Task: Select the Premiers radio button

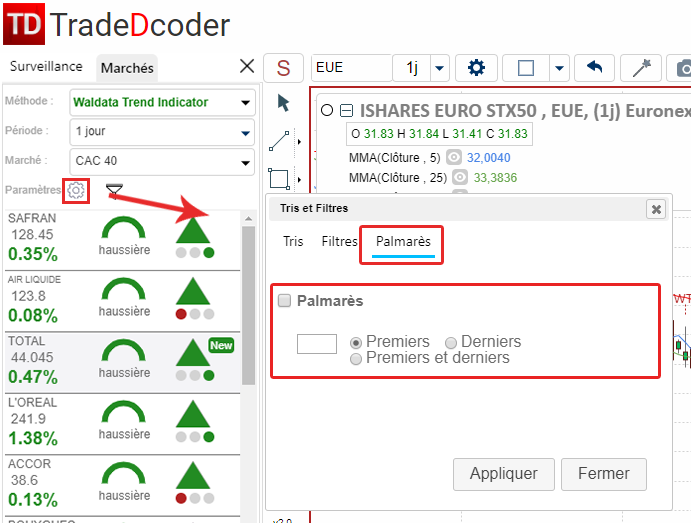Action: point(356,342)
